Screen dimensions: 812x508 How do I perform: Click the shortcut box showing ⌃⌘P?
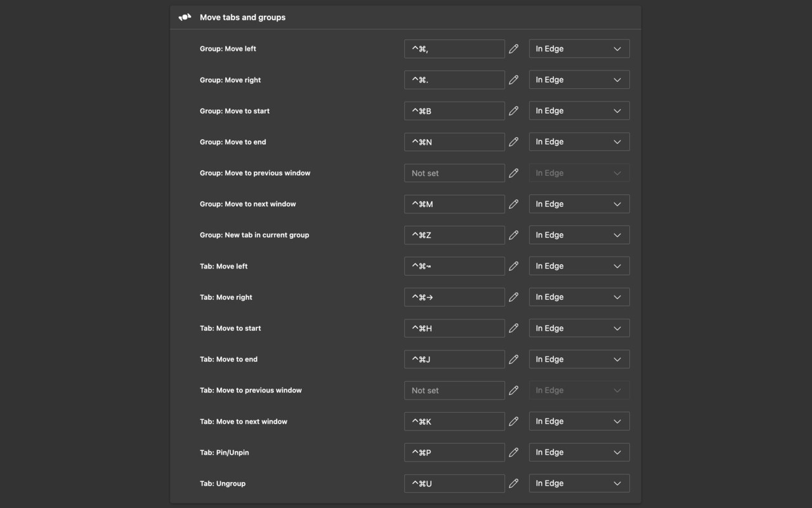(x=454, y=453)
